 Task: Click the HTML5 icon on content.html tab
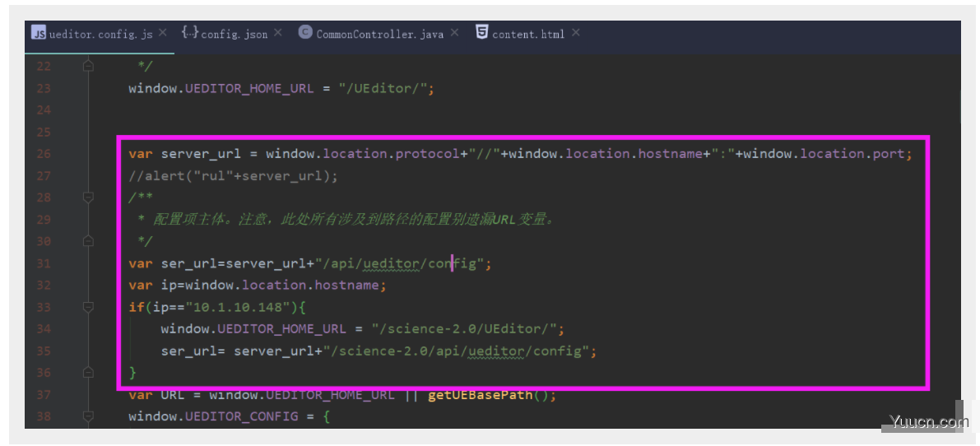click(x=482, y=33)
